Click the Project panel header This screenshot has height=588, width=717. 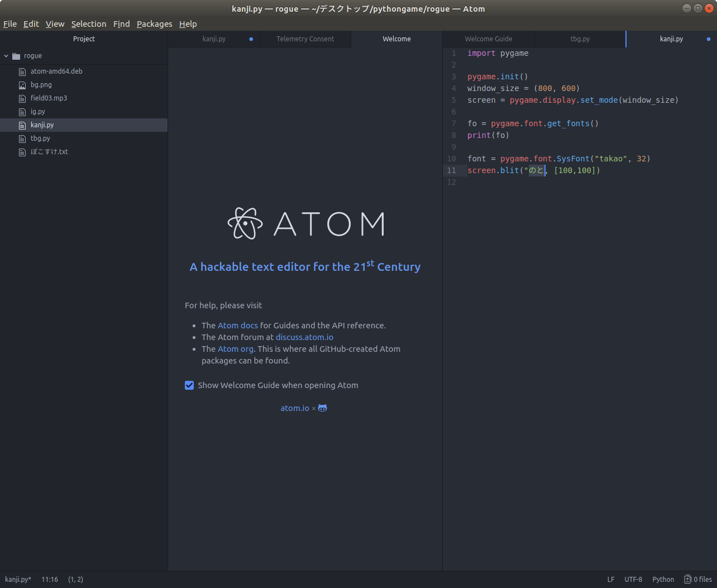[x=84, y=39]
